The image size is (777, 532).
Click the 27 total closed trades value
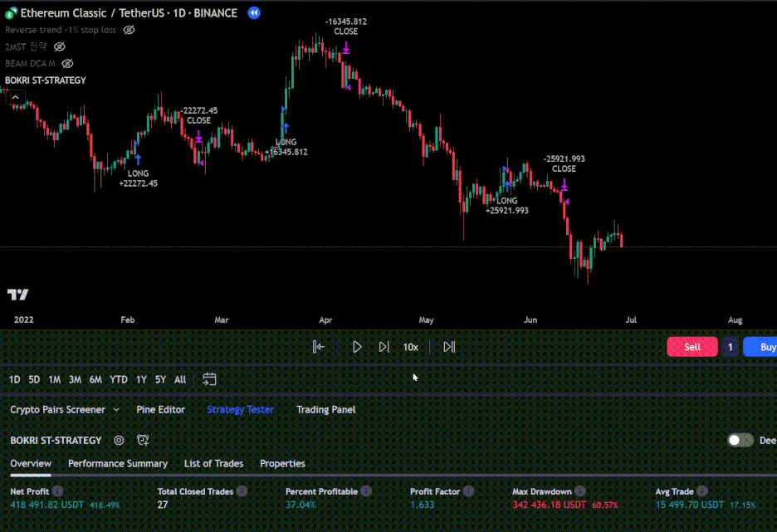click(163, 505)
